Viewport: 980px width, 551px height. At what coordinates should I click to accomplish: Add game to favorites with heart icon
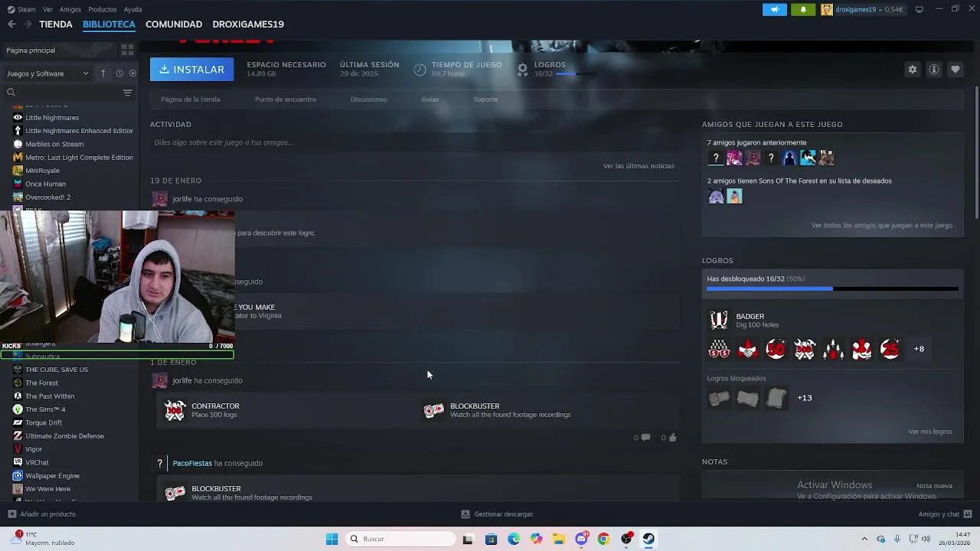[x=955, y=69]
